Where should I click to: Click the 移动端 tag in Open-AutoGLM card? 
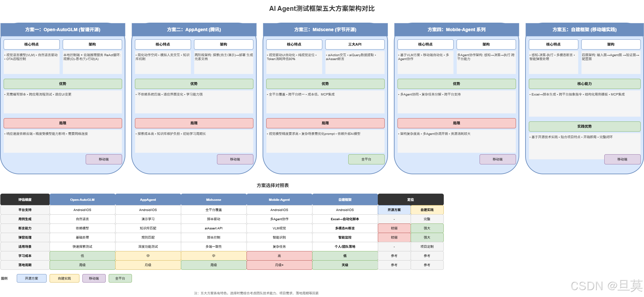[x=104, y=159]
